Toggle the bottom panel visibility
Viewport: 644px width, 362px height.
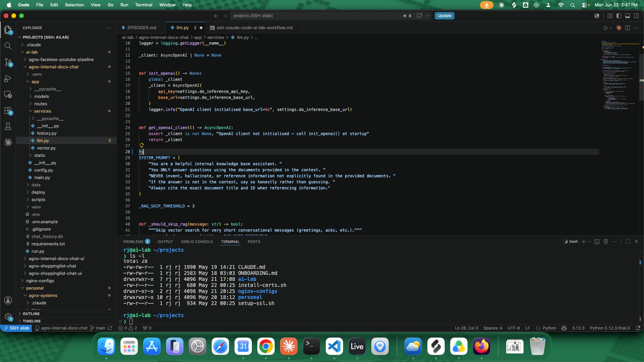pyautogui.click(x=628, y=16)
